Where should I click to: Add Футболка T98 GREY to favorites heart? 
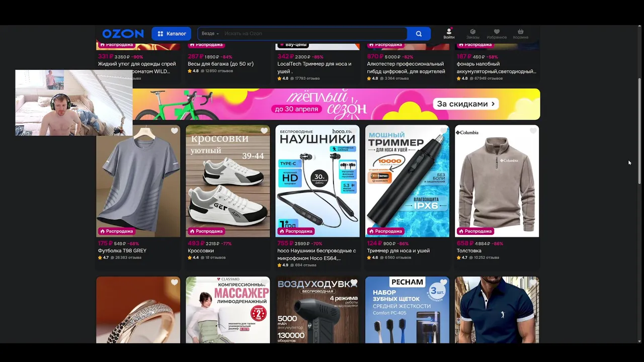coord(174,131)
